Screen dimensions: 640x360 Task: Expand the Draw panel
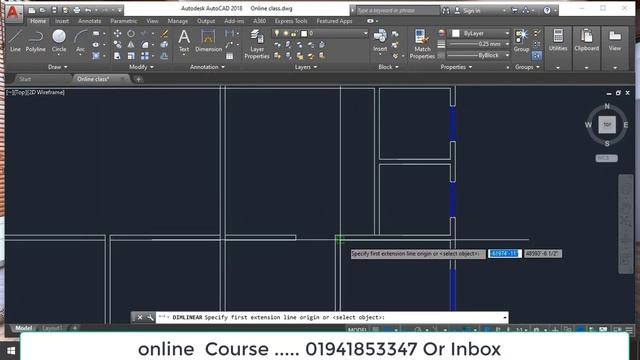click(x=58, y=67)
